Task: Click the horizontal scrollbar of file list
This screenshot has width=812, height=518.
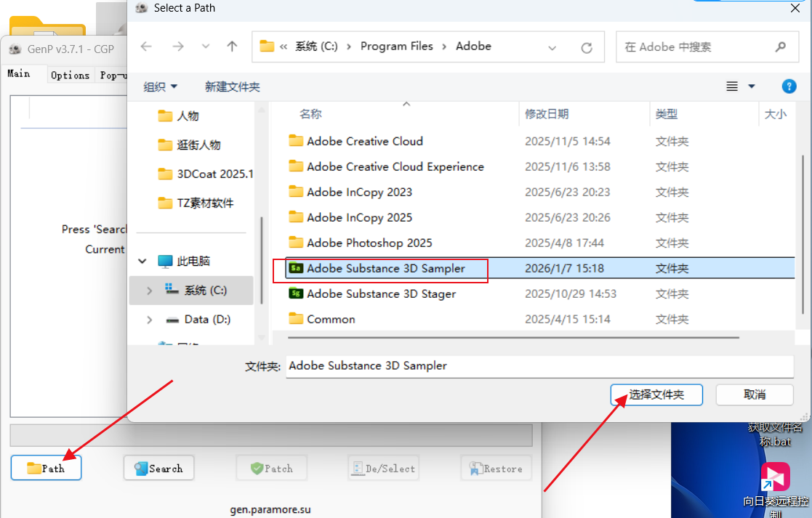Action: (513, 337)
